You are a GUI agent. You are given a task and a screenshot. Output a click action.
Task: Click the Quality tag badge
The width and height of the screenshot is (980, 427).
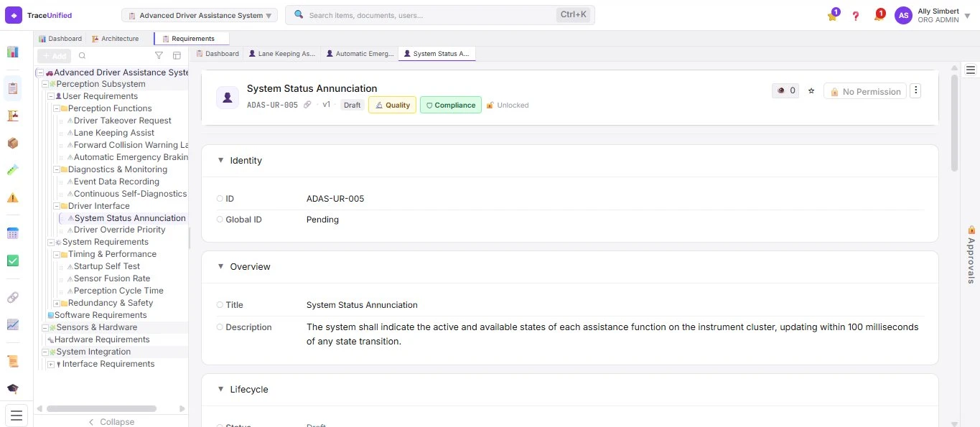click(392, 105)
